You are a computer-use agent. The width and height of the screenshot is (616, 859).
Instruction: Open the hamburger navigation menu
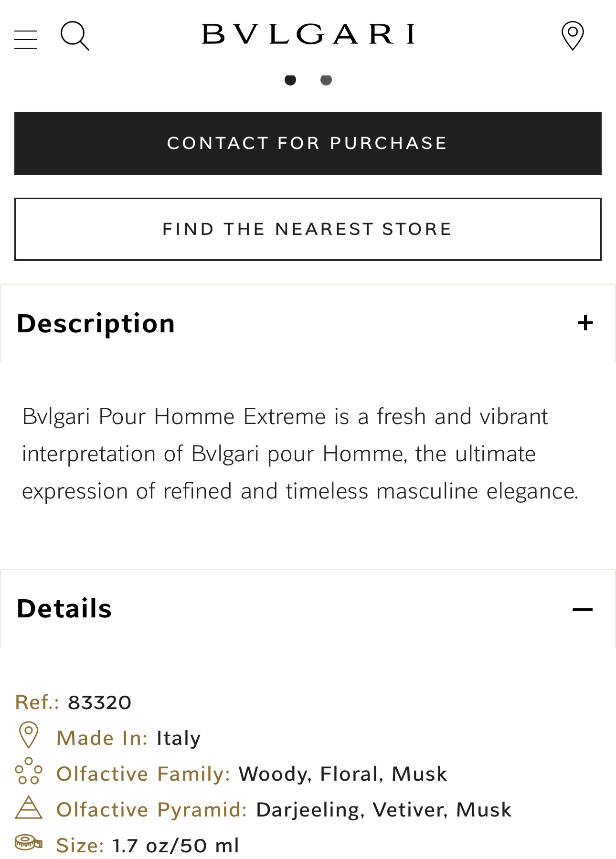pos(26,40)
